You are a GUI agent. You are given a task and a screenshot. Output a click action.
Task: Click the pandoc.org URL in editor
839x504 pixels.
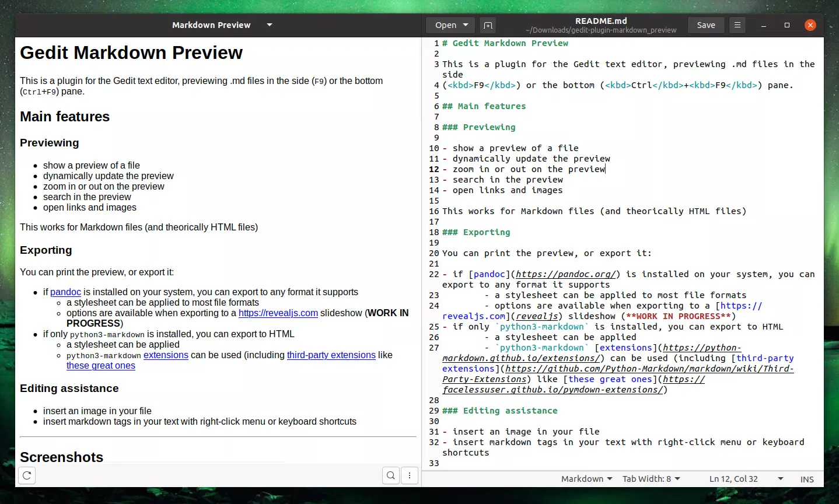565,274
